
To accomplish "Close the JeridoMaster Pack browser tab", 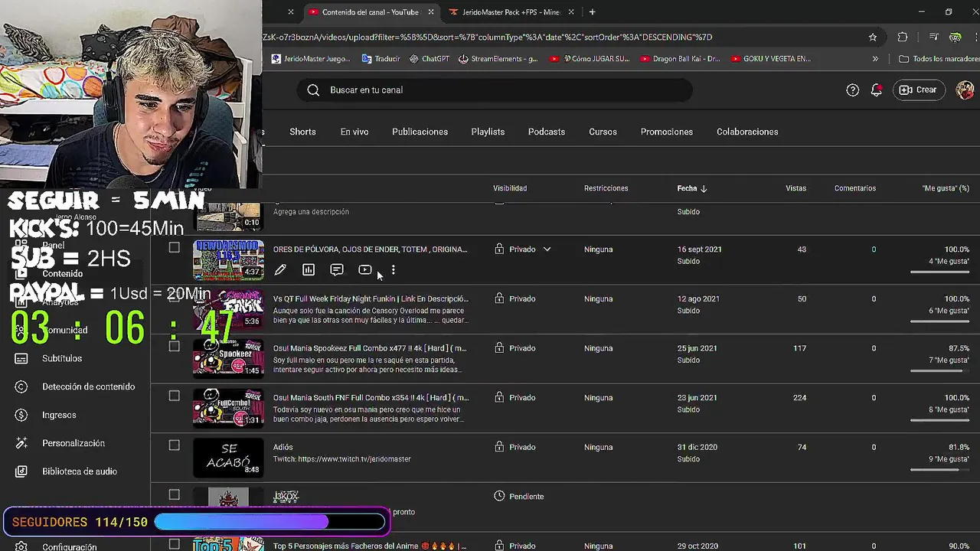I will click(x=571, y=12).
